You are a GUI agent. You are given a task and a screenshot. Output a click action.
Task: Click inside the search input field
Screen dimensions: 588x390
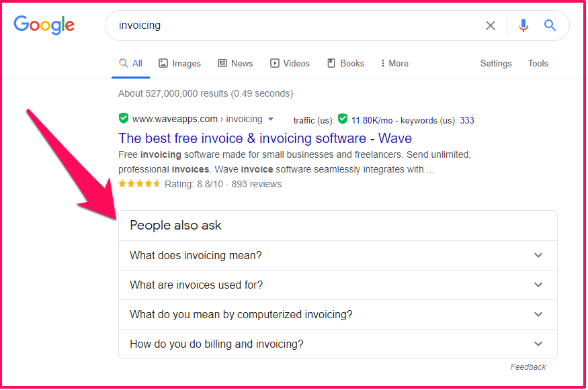[x=296, y=26]
